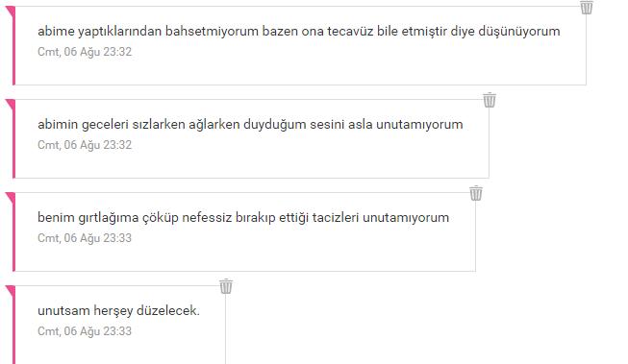Select the message text 'unutsam herşey düzelecek.'
The height and width of the screenshot is (364, 628).
(118, 310)
